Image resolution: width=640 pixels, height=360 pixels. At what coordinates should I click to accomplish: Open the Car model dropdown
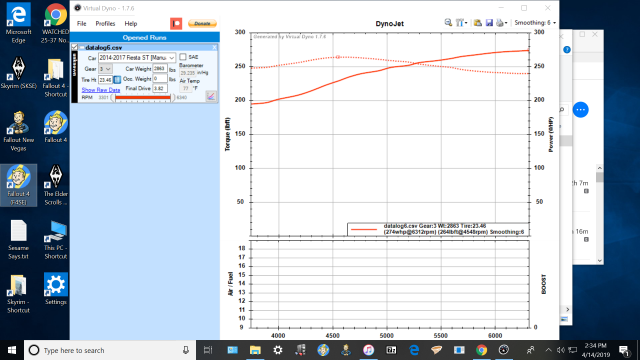(137, 58)
